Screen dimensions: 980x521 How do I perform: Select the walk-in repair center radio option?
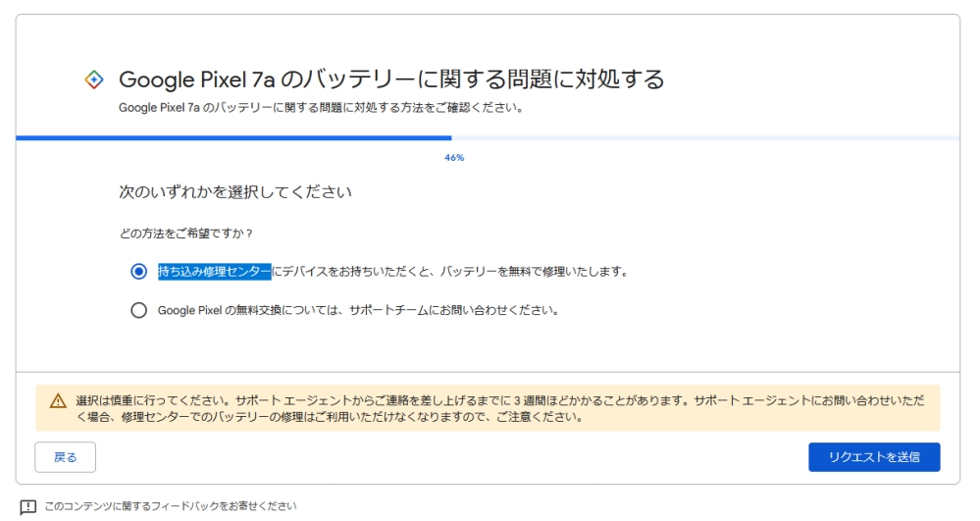138,272
